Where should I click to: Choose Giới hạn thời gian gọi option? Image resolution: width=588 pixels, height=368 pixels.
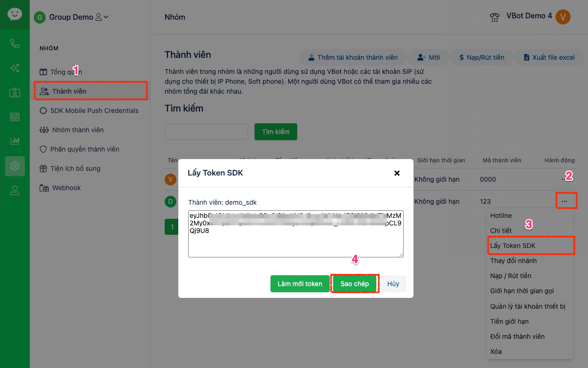pos(522,291)
